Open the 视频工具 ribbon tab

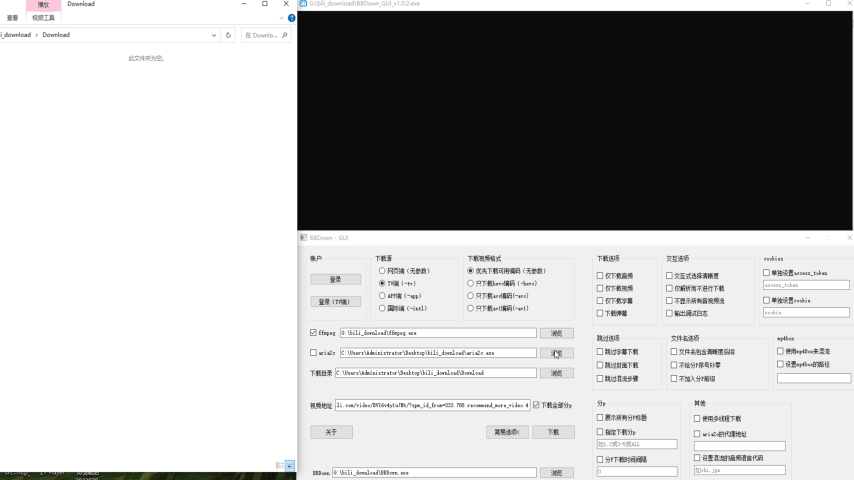[44, 18]
